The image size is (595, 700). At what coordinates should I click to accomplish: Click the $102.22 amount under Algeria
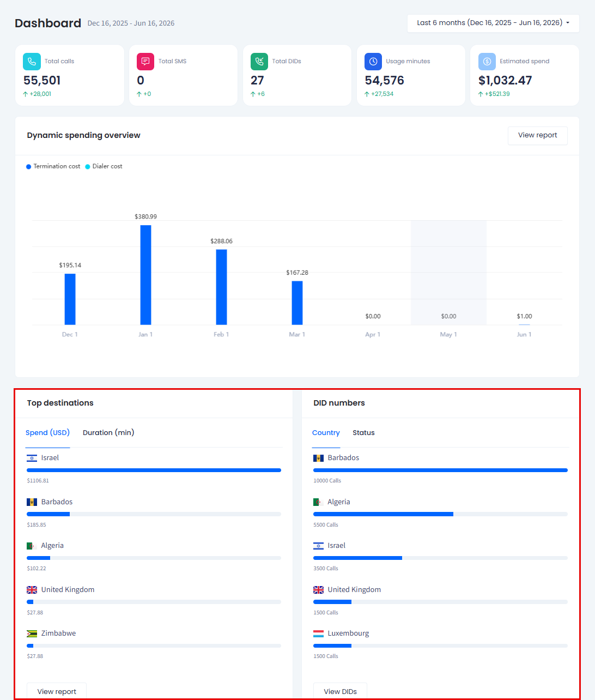(37, 569)
